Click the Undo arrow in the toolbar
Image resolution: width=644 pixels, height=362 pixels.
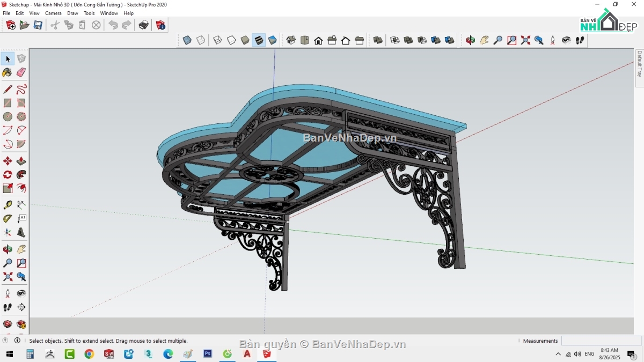(113, 24)
